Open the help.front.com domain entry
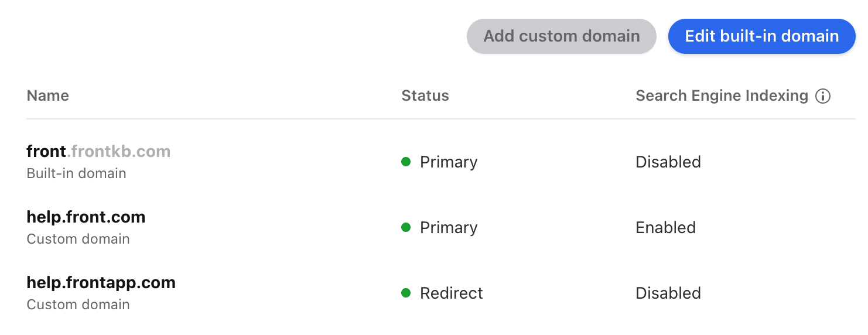Image resolution: width=868 pixels, height=335 pixels. (x=441, y=227)
